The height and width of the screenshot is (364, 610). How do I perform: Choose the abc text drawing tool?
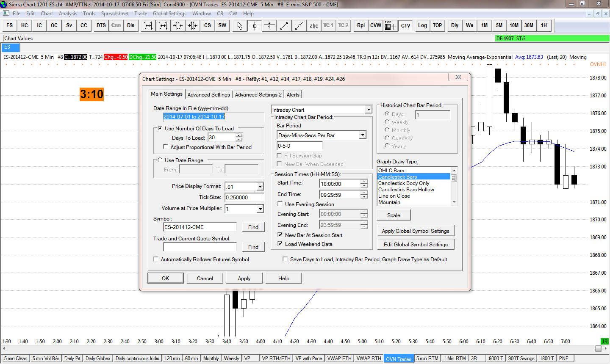(x=314, y=25)
